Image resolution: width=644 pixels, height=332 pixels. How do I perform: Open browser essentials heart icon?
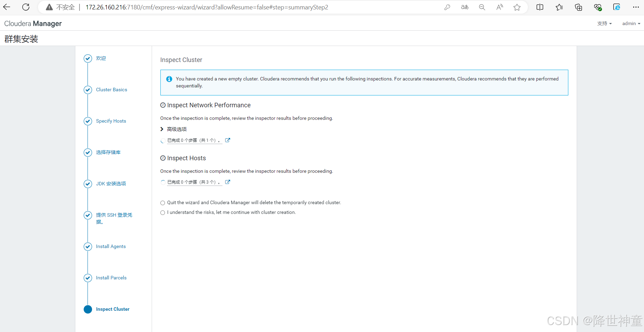tap(598, 7)
